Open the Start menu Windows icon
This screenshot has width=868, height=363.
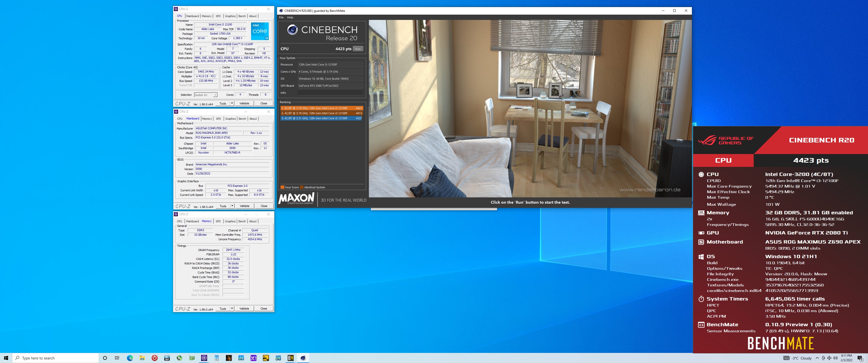click(6, 358)
